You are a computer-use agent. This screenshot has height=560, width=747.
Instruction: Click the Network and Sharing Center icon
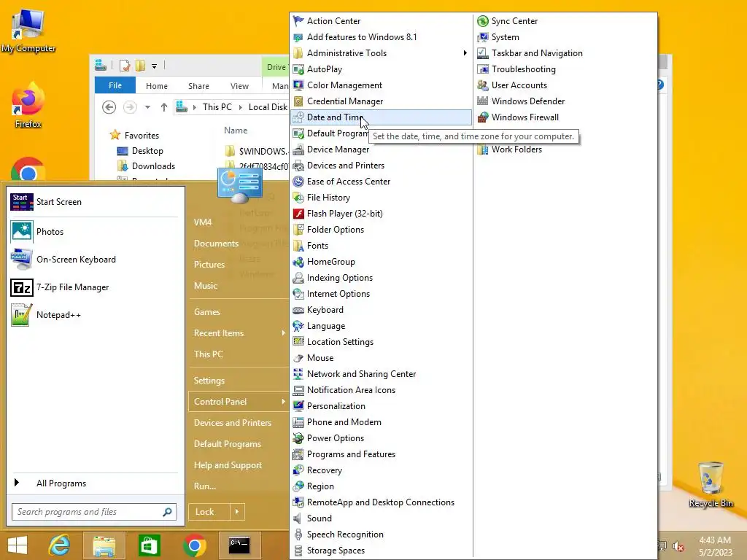pos(298,374)
